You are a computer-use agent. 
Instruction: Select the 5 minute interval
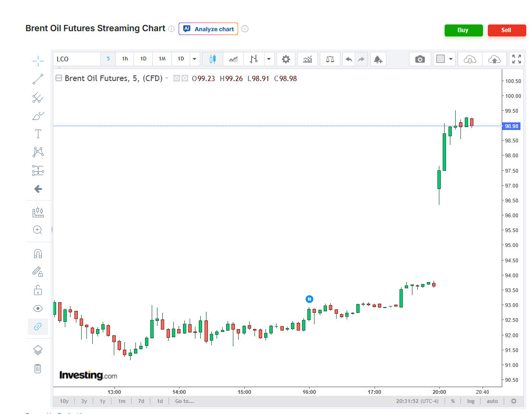(108, 59)
